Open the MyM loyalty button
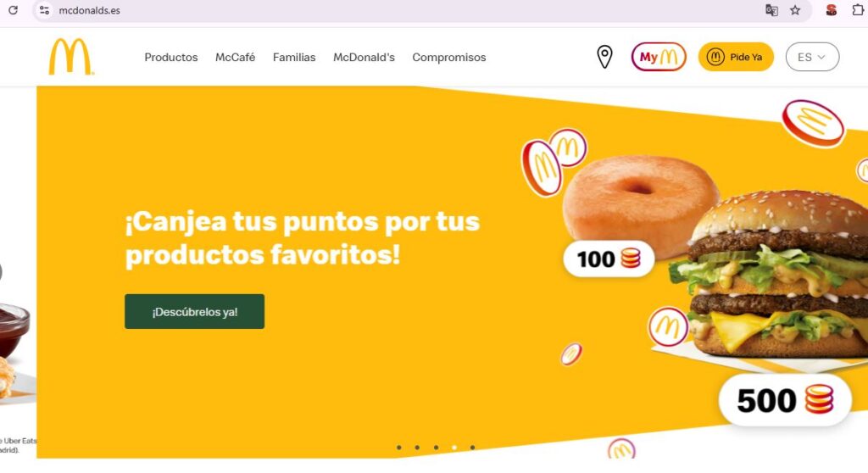The height and width of the screenshot is (473, 868). click(659, 57)
